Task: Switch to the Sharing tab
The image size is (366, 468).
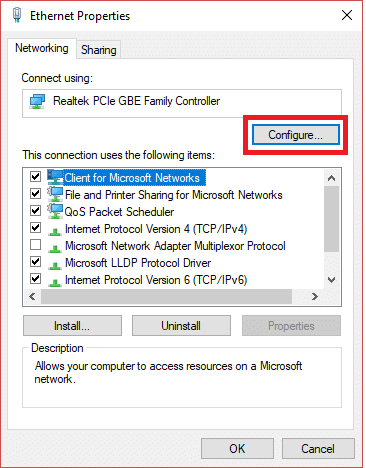Action: coord(99,50)
